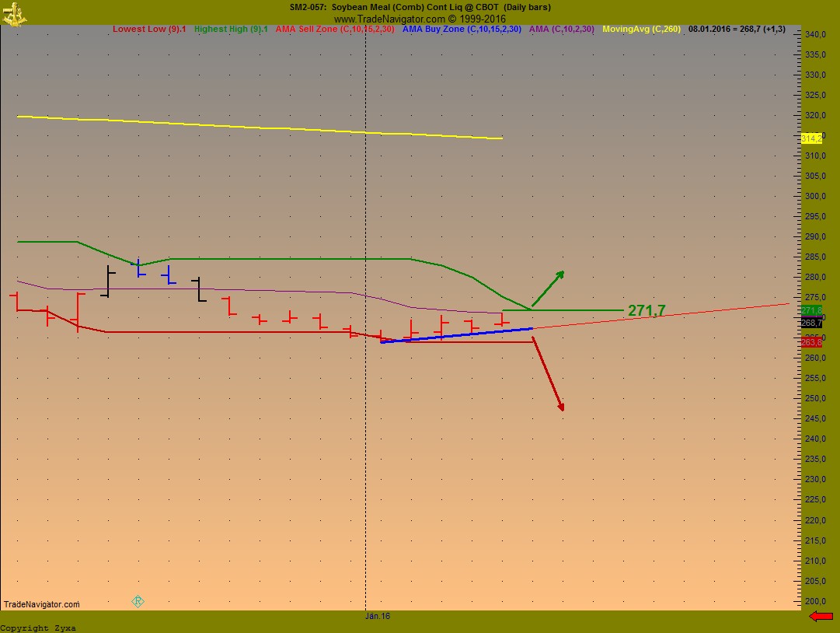Viewport: 840px width, 633px height.
Task: Select the AMA (C,10,2,30) indicator label
Action: [562, 29]
